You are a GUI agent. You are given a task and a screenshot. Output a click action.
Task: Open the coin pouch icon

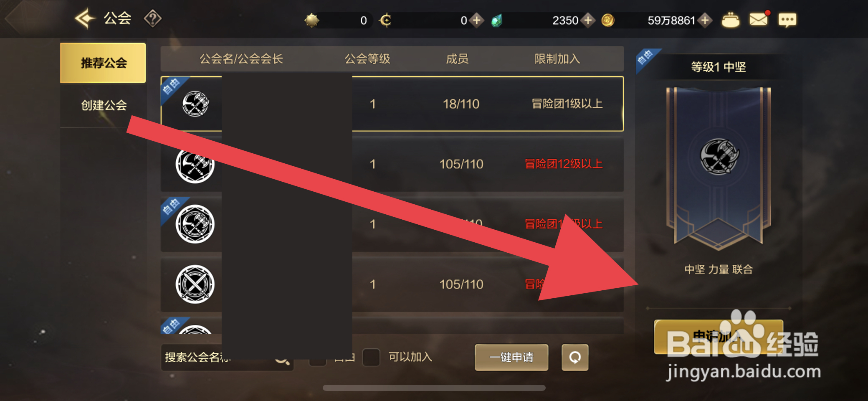730,20
